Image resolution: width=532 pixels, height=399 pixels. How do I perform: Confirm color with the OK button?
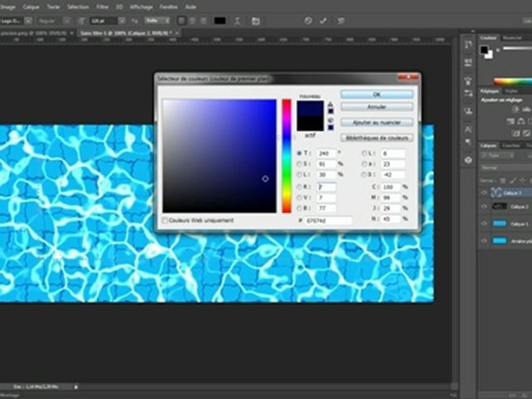click(377, 95)
